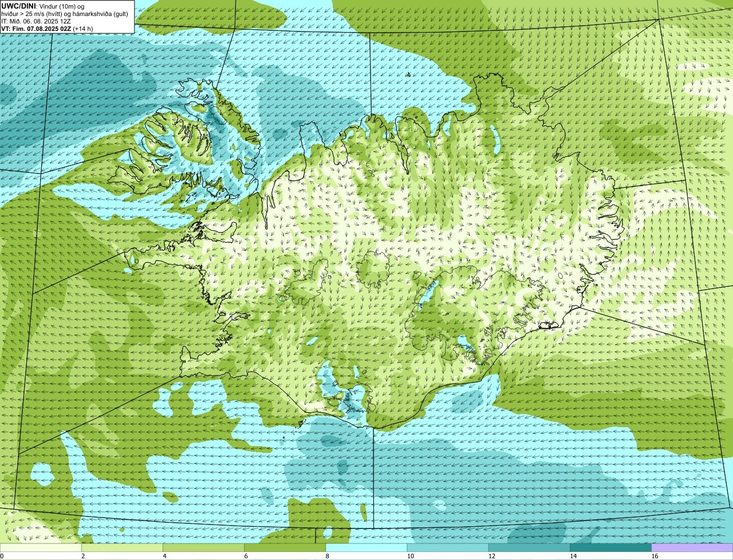The image size is (733, 560).
Task: Click the 8–10 m/s light cyan legend swatch
Action: pyautogui.click(x=366, y=547)
